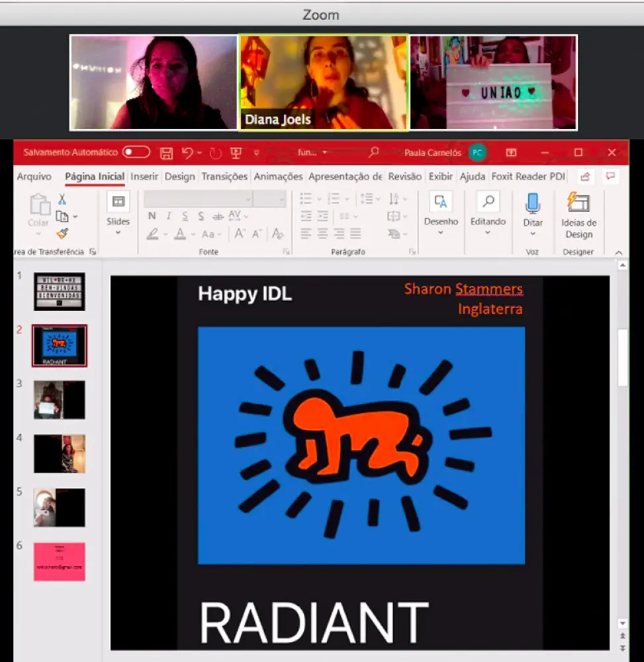Open the Transições tab
Image resolution: width=644 pixels, height=662 pixels.
click(224, 177)
